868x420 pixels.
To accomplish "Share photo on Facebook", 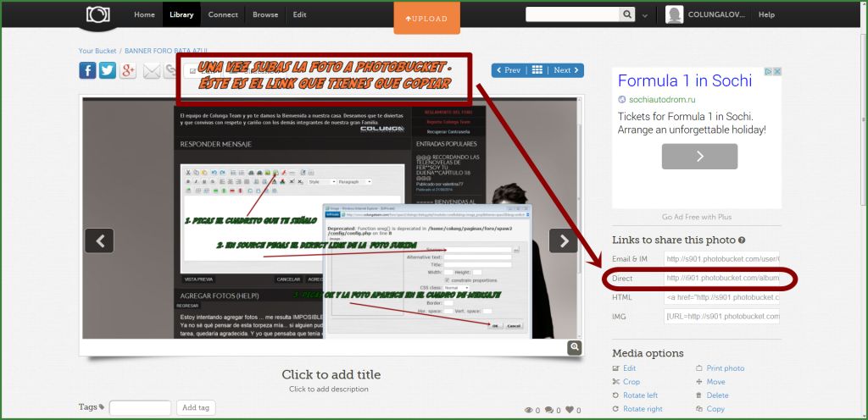I will [x=87, y=70].
